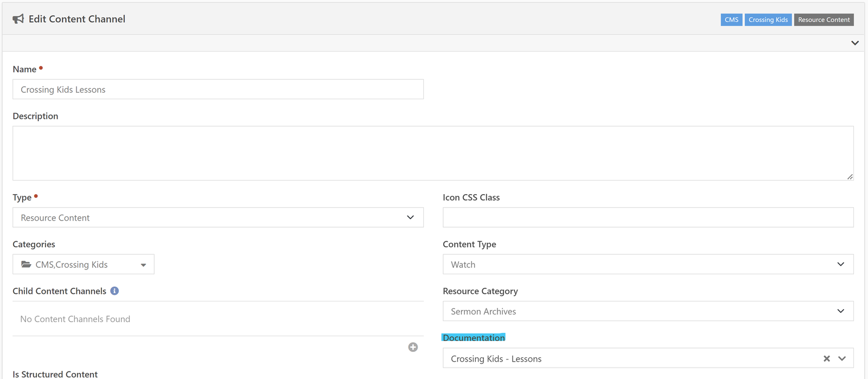
Task: Click the Is Structured Content label
Action: 55,374
